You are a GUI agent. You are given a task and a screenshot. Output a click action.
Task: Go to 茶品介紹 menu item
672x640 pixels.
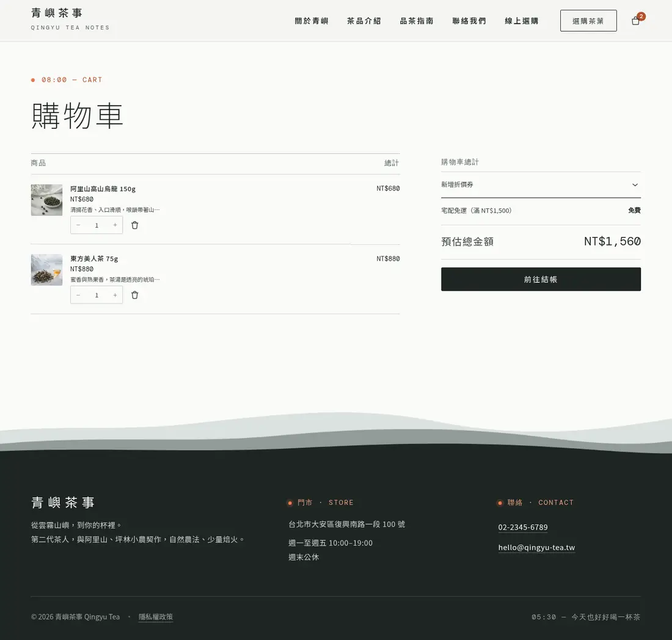pos(364,21)
